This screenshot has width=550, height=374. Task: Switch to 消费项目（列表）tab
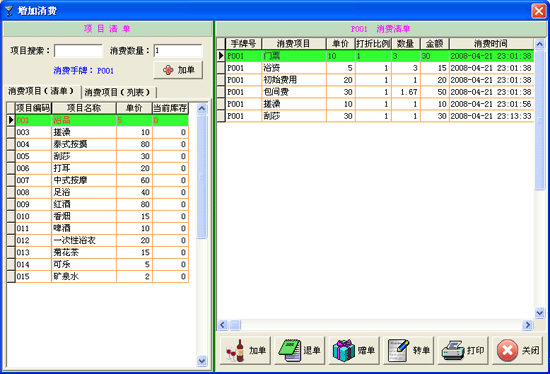click(118, 92)
